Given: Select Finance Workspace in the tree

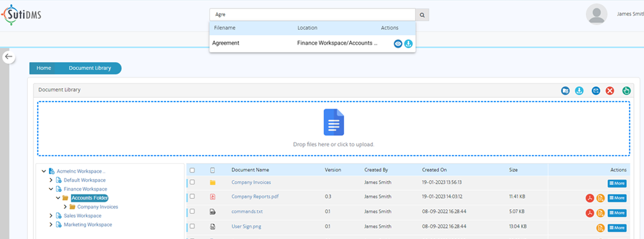Looking at the screenshot, I should tap(85, 189).
